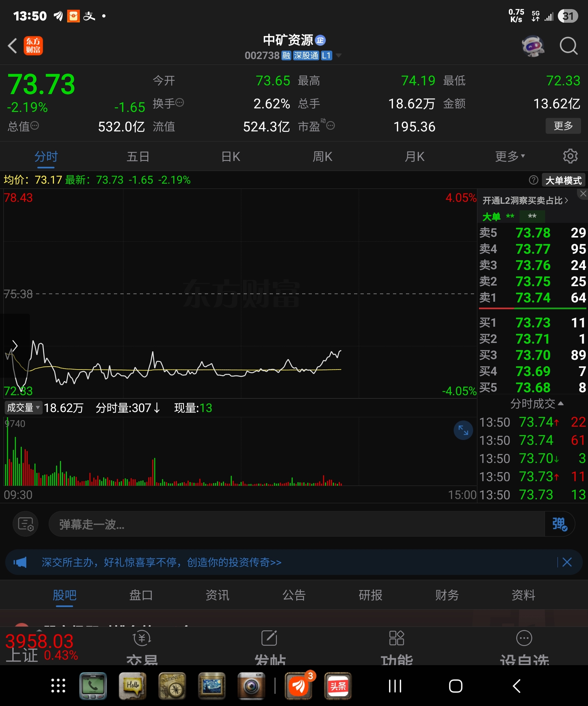Tap Android recent apps button

pyautogui.click(x=395, y=686)
